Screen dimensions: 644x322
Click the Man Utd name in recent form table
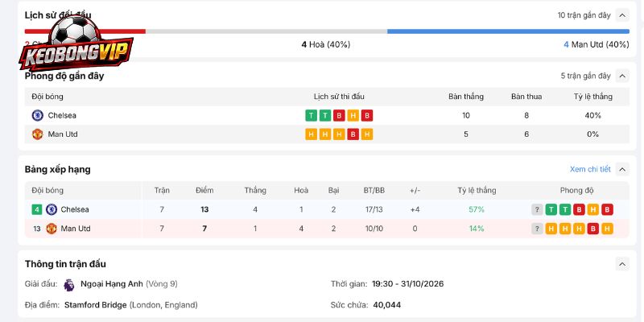[63, 134]
